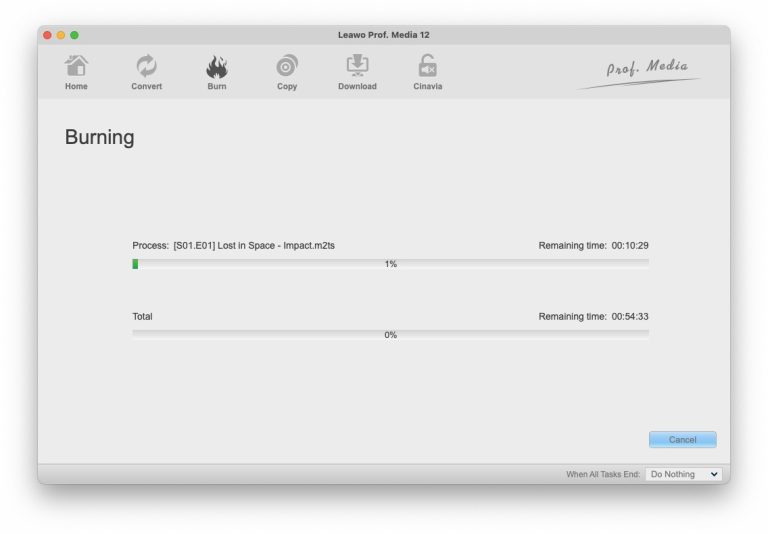768x534 pixels.
Task: Select the Burn flame icon
Action: 217,67
